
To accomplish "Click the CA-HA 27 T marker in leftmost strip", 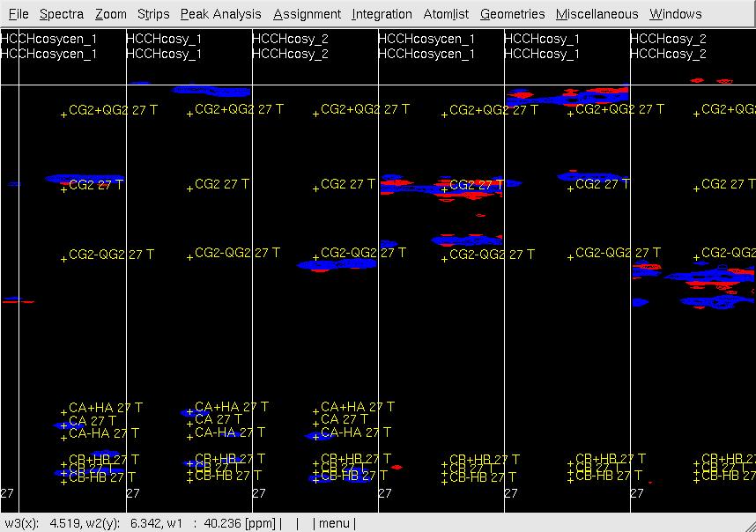I will point(103,433).
